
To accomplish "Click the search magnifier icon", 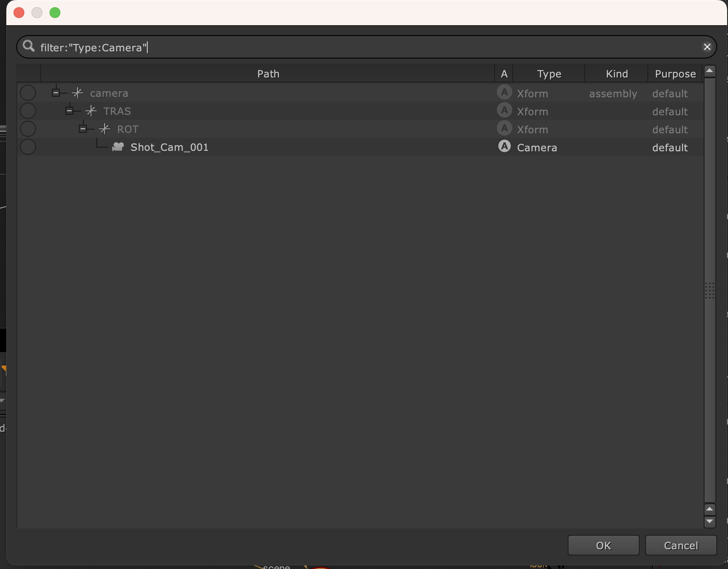I will (29, 46).
